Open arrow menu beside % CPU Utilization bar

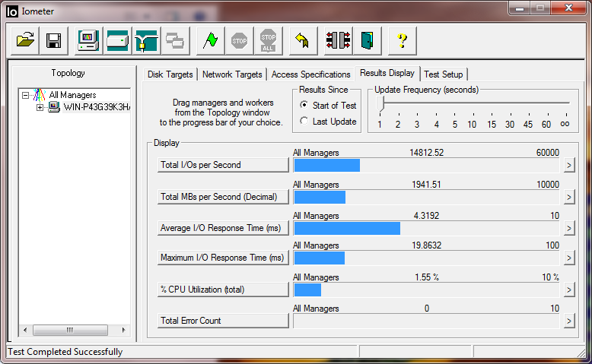pyautogui.click(x=568, y=290)
